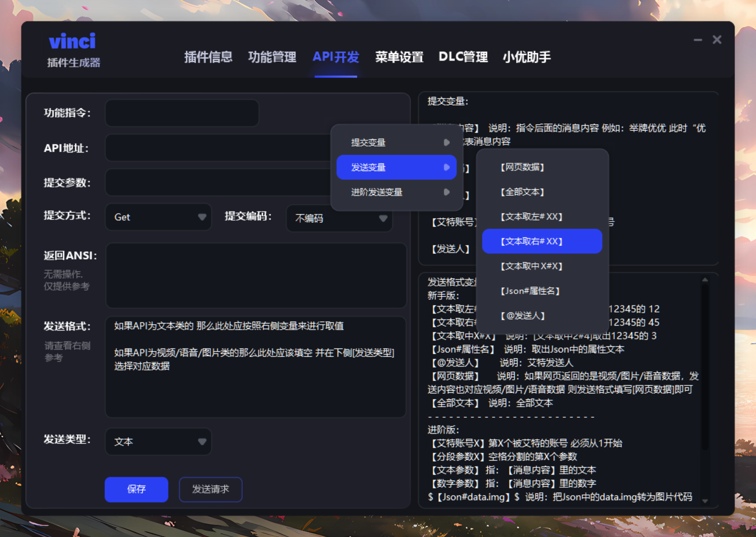Open the 提交方式 dropdown showing Get

click(158, 217)
